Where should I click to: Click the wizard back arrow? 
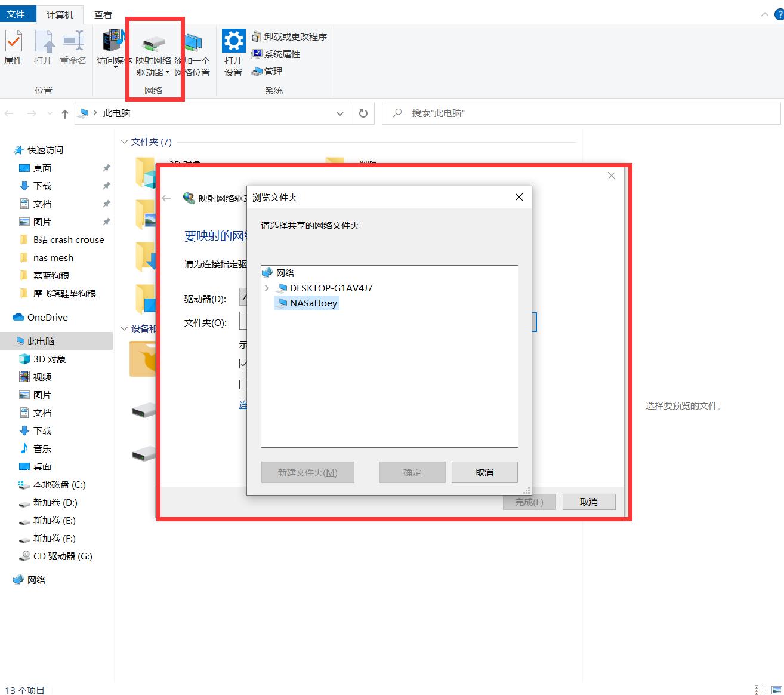(x=167, y=198)
